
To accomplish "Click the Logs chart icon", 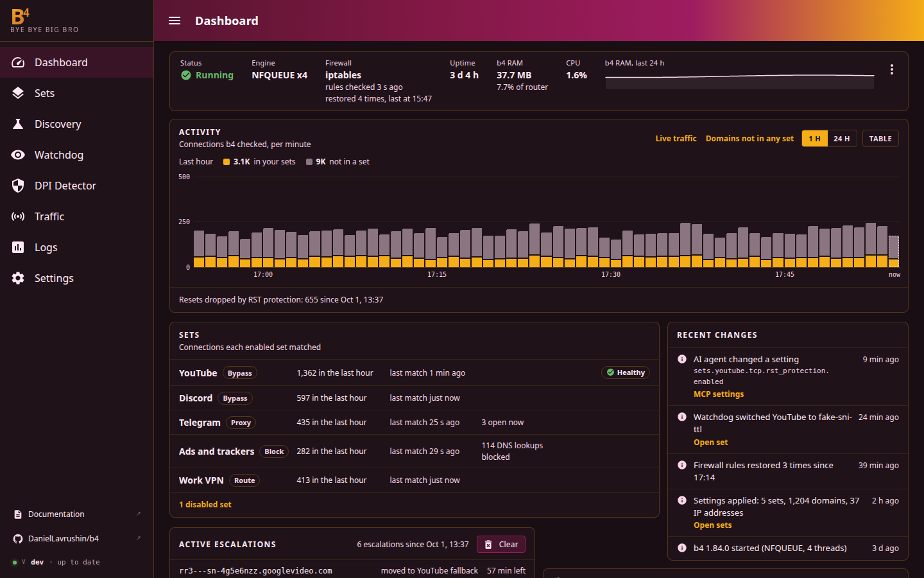I will (18, 247).
